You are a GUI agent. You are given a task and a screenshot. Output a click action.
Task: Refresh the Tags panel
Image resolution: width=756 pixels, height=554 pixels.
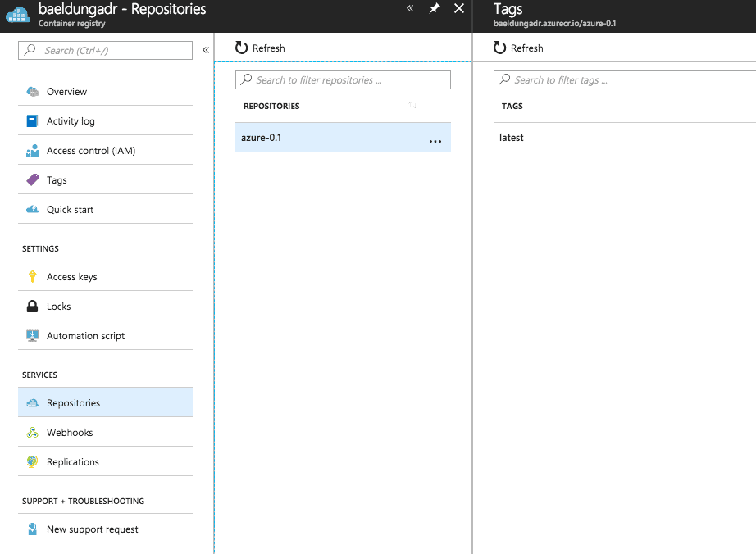point(518,48)
